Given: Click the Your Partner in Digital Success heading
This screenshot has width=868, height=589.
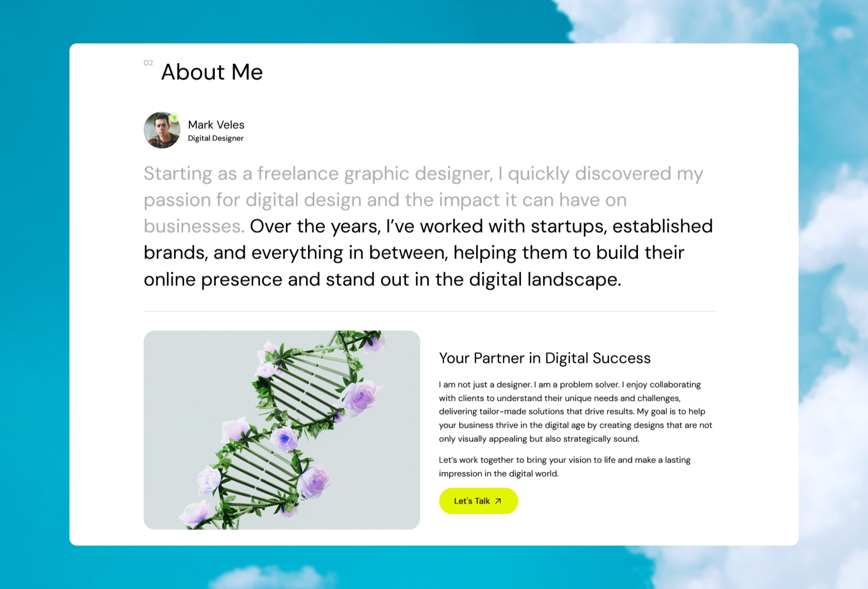Looking at the screenshot, I should (x=545, y=358).
